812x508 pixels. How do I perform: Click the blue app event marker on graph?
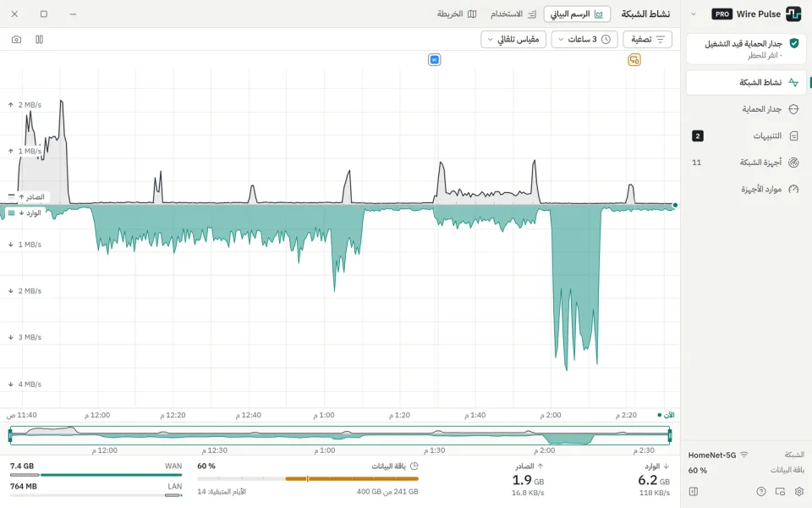pos(435,60)
